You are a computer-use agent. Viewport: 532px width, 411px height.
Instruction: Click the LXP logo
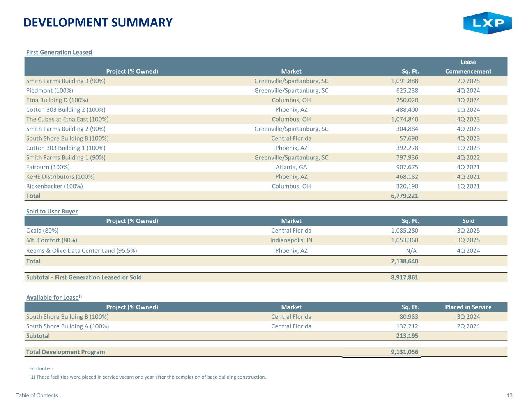[x=487, y=23]
